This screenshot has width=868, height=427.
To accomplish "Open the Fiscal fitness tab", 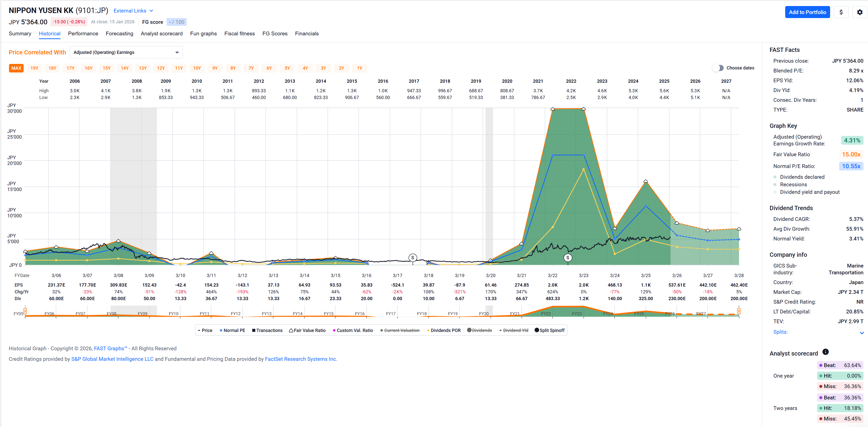I will click(239, 34).
